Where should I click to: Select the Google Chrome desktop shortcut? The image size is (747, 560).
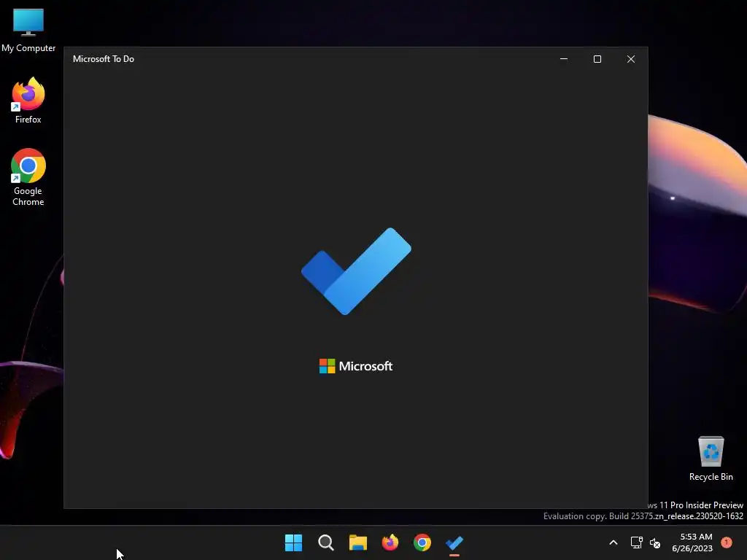click(x=28, y=177)
